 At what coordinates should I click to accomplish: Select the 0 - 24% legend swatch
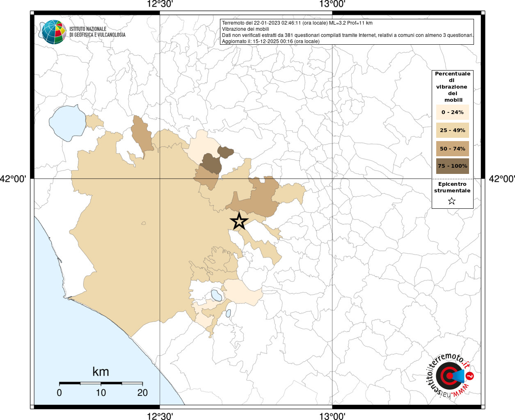453,112
